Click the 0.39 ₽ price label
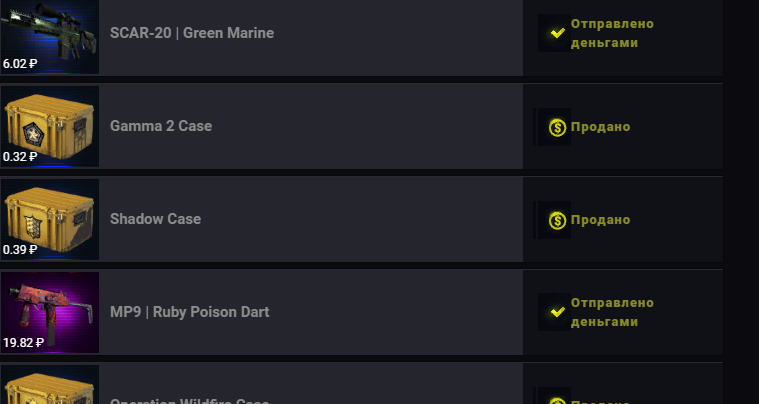The width and height of the screenshot is (759, 404). coord(20,249)
